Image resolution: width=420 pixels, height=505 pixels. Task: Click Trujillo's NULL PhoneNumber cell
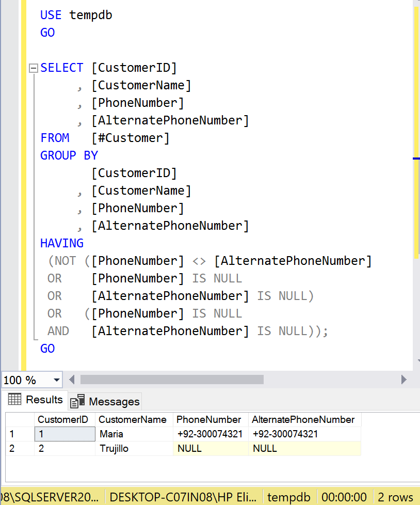click(x=190, y=448)
